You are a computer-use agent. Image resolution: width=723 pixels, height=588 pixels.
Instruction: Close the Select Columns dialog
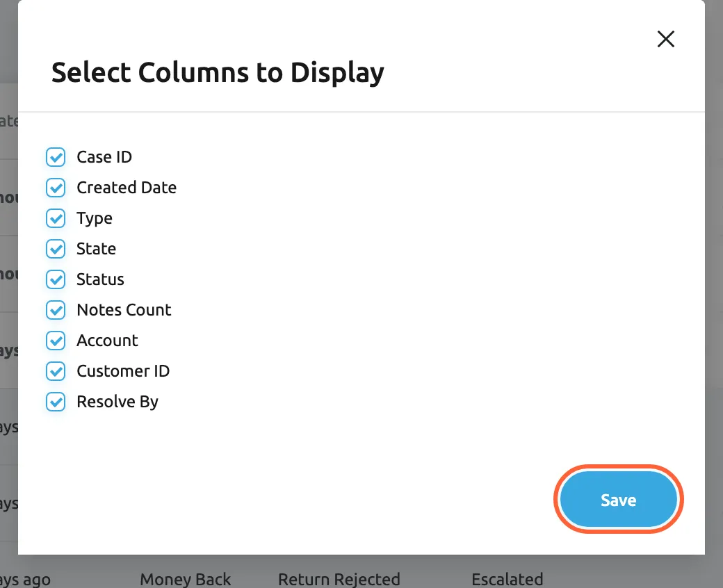point(666,39)
